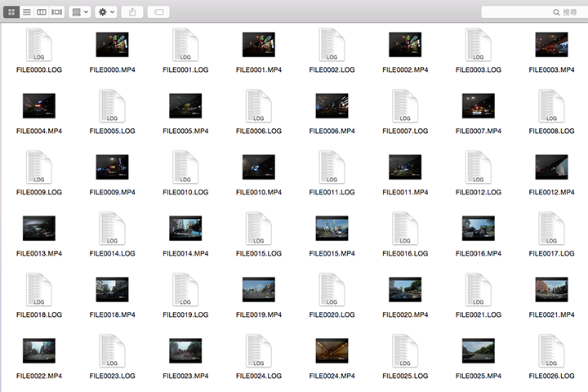This screenshot has width=588, height=392.
Task: Select the FILE0006.MP4 video thumbnail
Action: [x=332, y=106]
